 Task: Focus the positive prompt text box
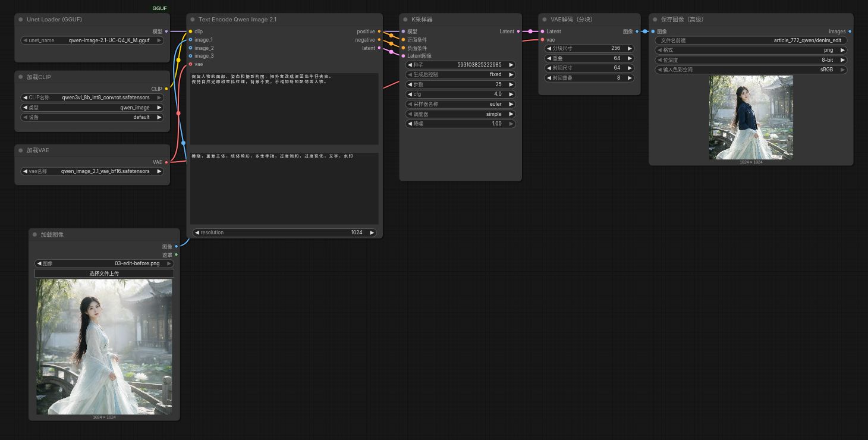coord(284,108)
